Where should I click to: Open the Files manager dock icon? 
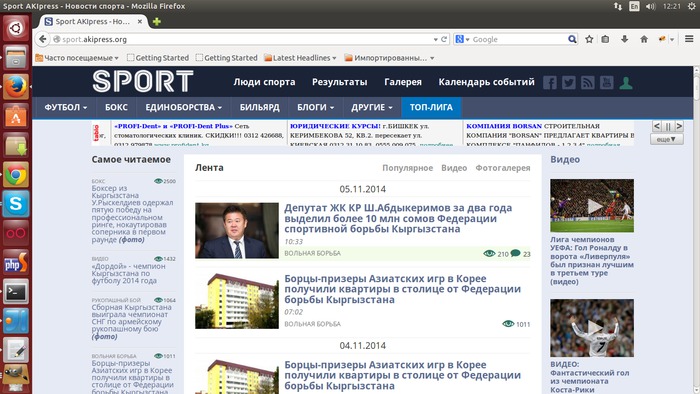coord(16,57)
